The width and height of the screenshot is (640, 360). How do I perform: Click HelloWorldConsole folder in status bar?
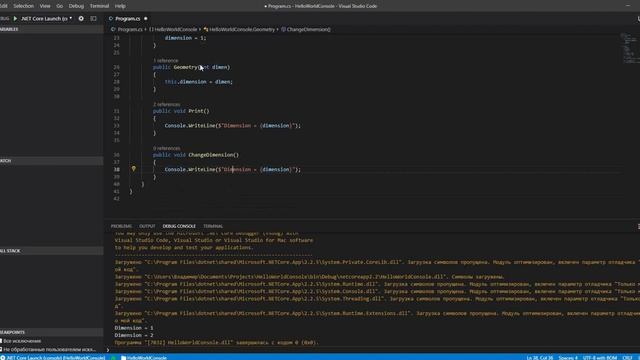[144, 358]
